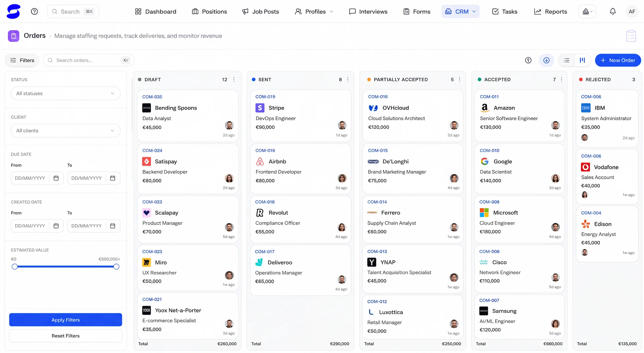Viewport: 644px width, 353px height.
Task: Open Draft column three-dot menu
Action: 234,79
